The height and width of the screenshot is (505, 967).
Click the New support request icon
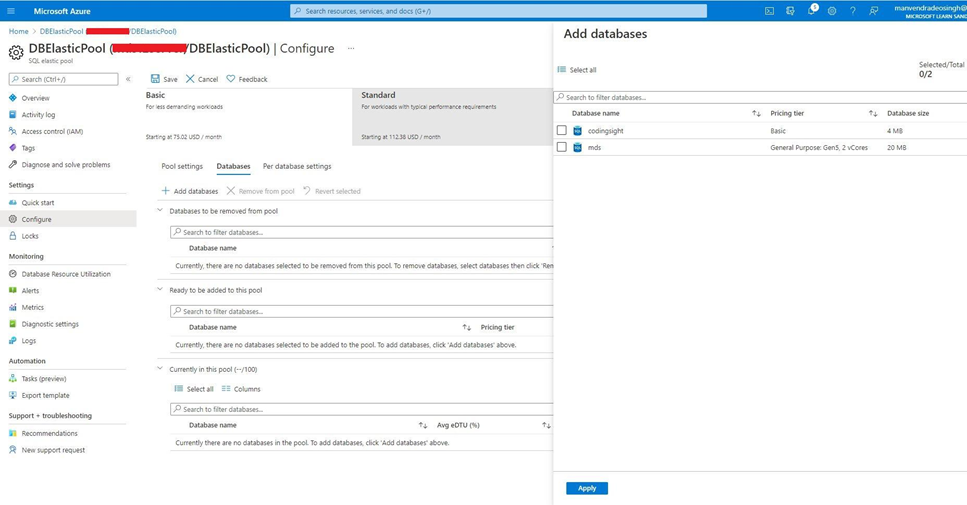coord(13,450)
